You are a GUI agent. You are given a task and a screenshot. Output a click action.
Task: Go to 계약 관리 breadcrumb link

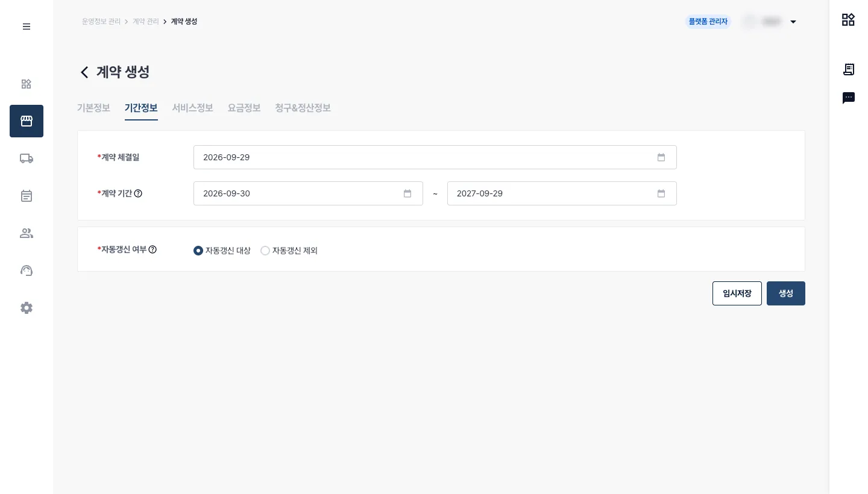146,22
